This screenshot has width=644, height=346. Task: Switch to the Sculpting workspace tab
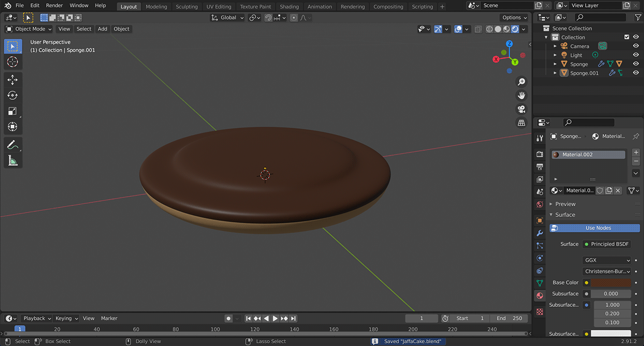click(x=186, y=6)
